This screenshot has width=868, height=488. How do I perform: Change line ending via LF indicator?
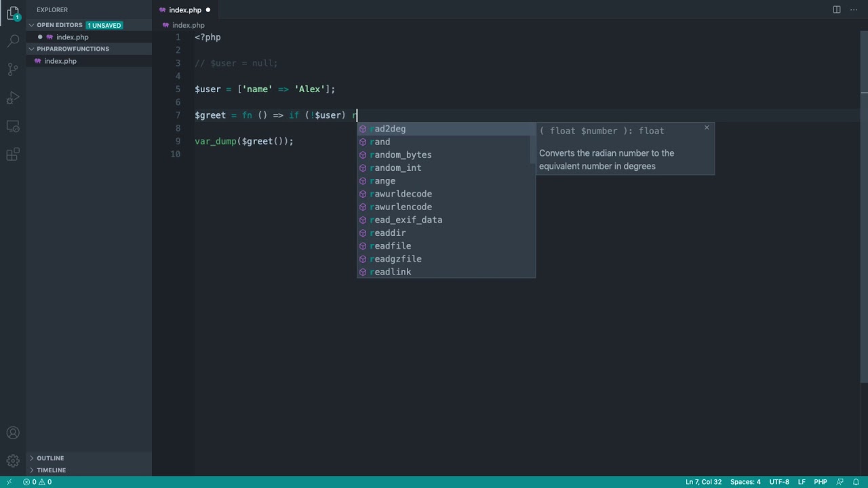click(x=802, y=482)
